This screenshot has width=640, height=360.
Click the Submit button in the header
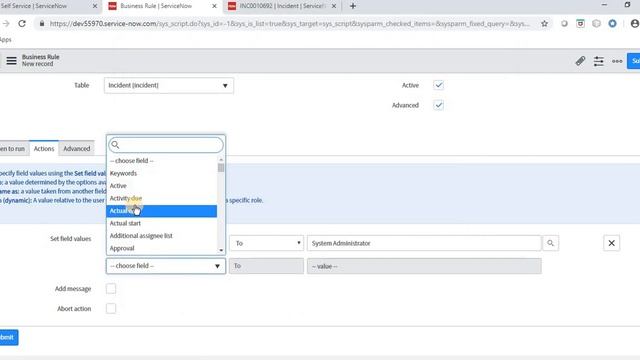tap(634, 61)
